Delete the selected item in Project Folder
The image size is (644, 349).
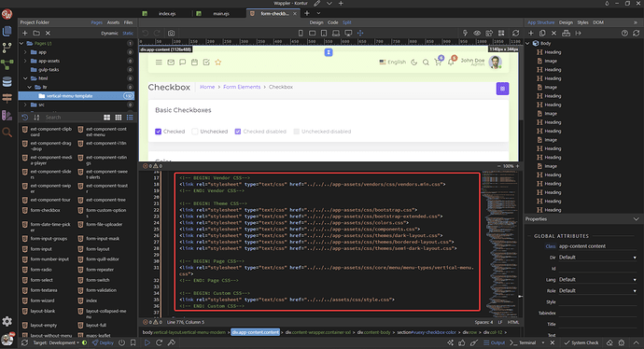pos(48,33)
